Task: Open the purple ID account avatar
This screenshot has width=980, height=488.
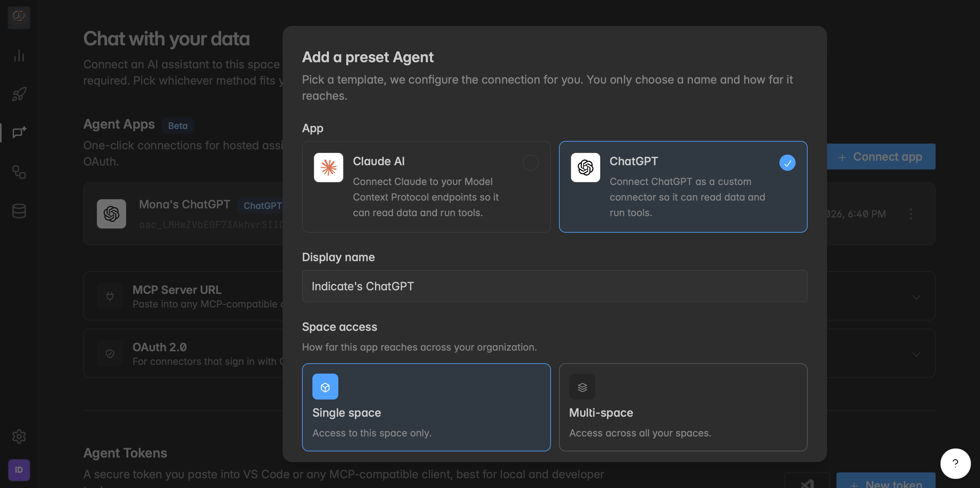Action: pos(19,470)
